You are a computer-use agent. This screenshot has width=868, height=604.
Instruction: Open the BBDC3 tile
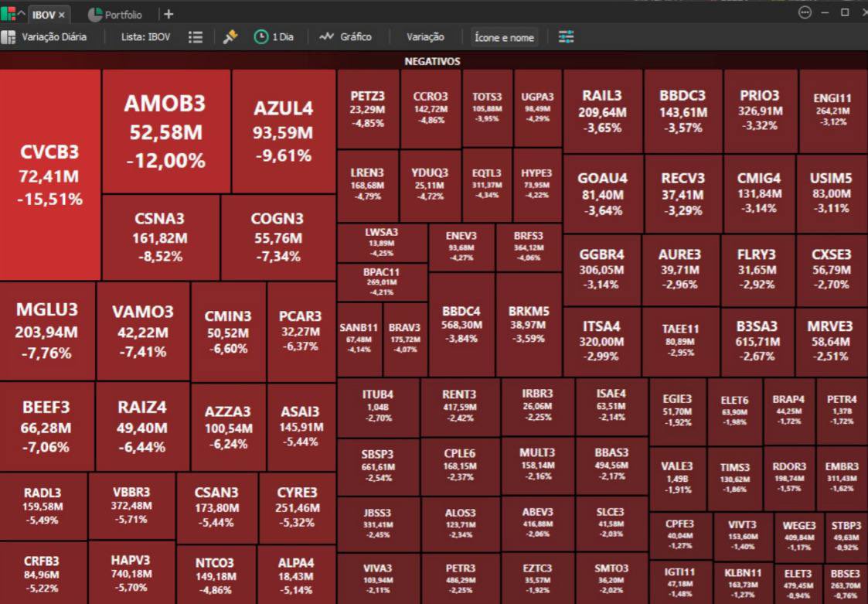click(x=683, y=111)
